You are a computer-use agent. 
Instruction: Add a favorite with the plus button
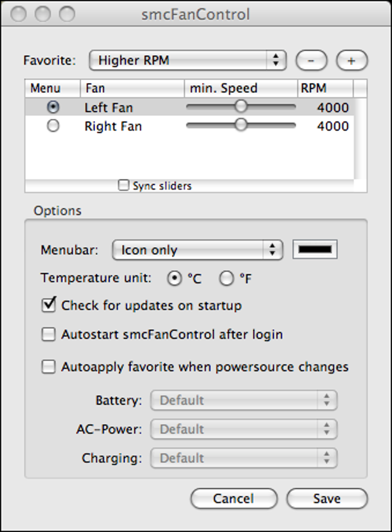[352, 61]
